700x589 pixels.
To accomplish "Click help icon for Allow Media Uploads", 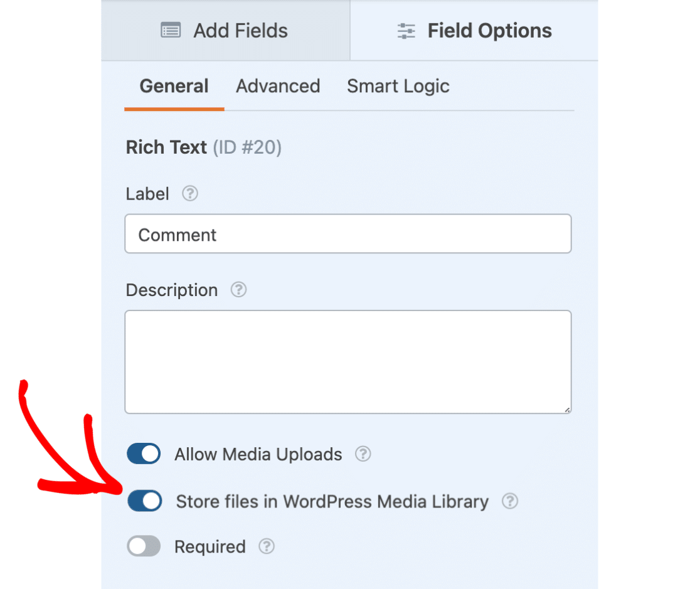I will 363,454.
